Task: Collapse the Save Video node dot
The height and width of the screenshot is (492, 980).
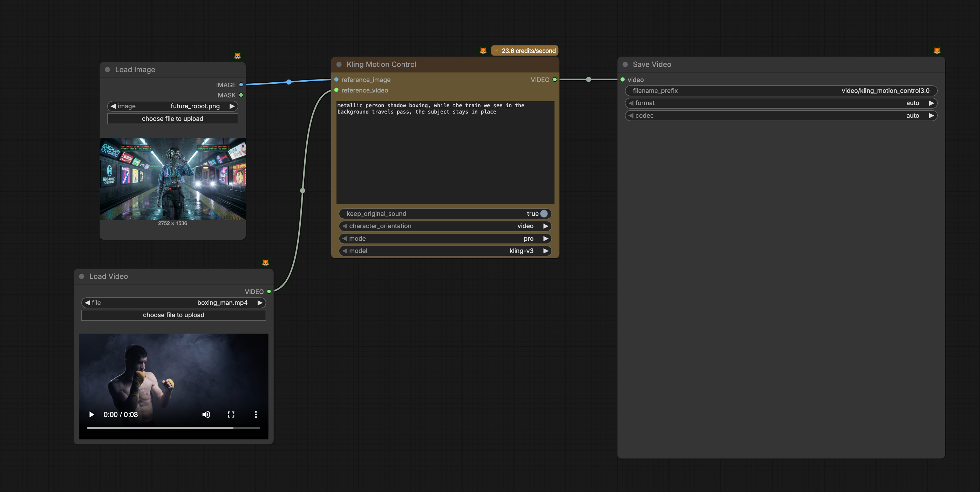Action: 625,64
